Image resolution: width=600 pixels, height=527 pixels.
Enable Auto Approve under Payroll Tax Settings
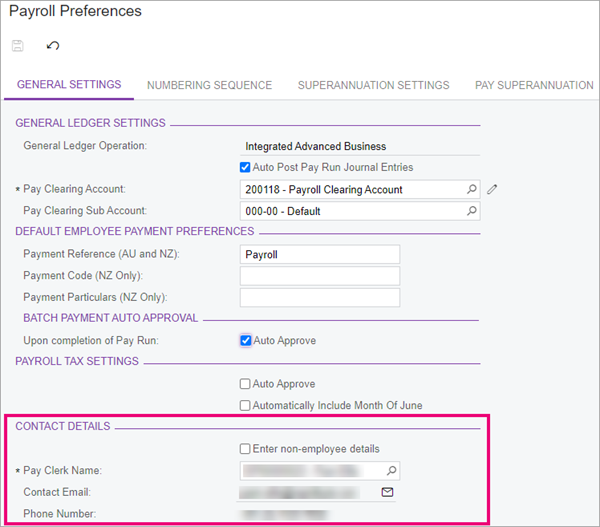(245, 383)
